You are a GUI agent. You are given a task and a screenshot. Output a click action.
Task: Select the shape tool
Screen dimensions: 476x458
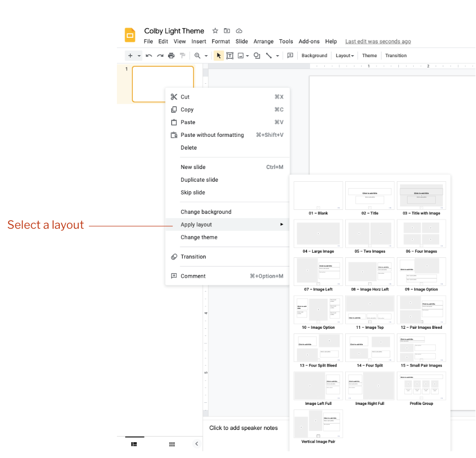tap(257, 56)
